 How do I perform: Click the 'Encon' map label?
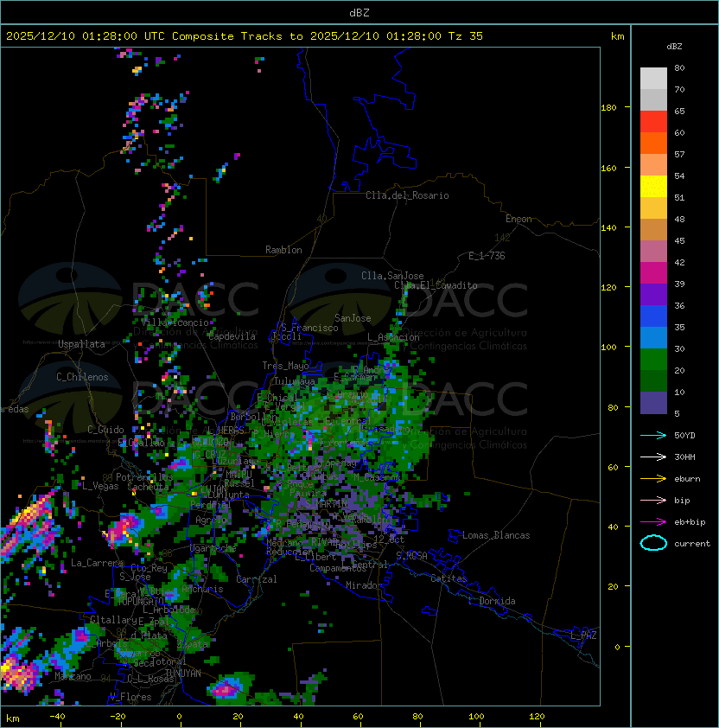(519, 219)
